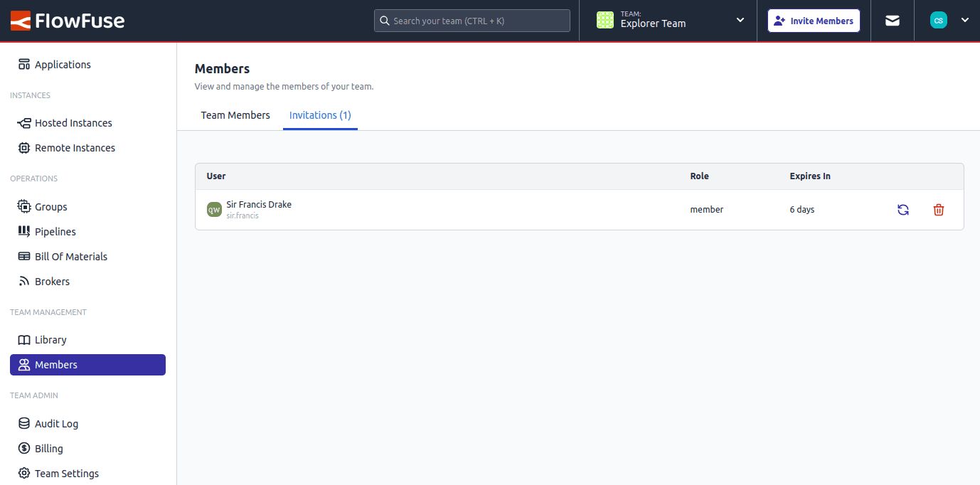
Task: Select the Pipelines sidebar icon
Action: (24, 231)
